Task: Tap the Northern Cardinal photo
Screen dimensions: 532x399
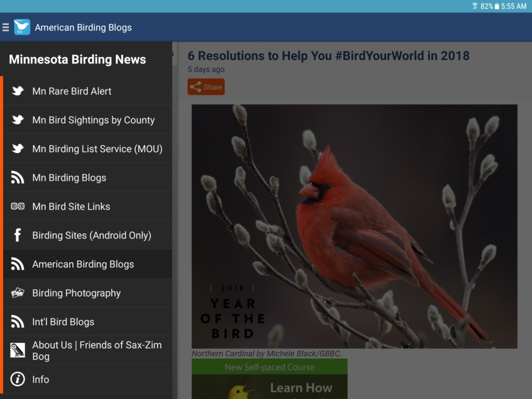Action: (x=354, y=227)
